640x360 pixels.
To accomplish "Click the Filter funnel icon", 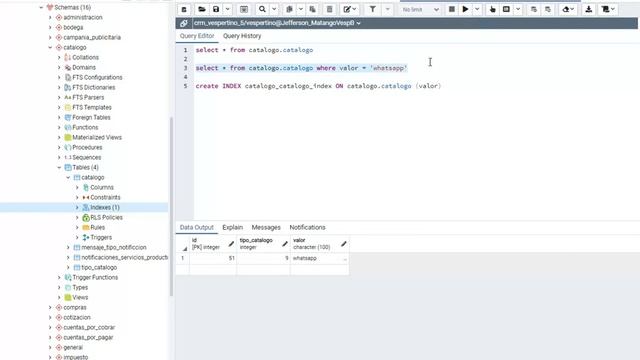I will pyautogui.click(x=373, y=9).
